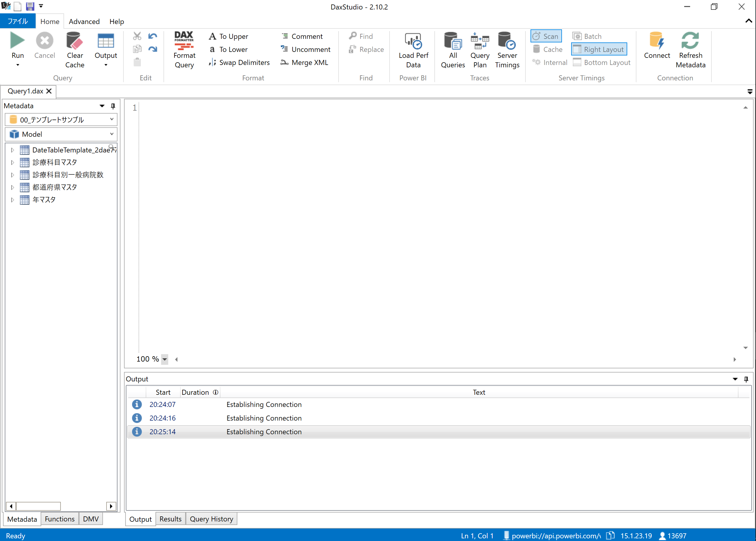
Task: Open the editor zoom percentage dropdown
Action: [165, 359]
